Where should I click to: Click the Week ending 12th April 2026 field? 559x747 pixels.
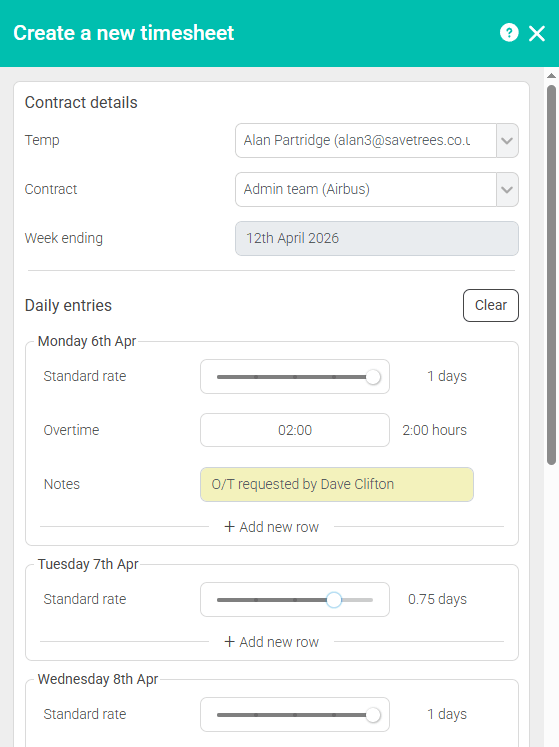pos(376,238)
